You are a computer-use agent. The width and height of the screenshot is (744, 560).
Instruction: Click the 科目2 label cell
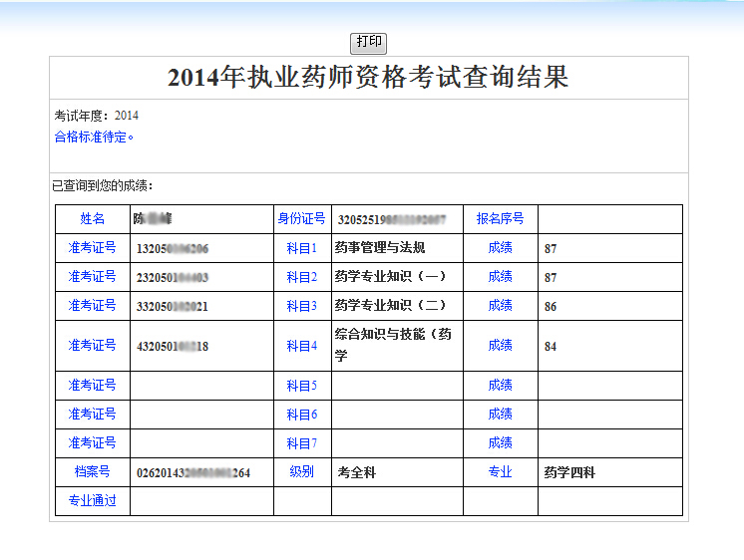click(302, 277)
